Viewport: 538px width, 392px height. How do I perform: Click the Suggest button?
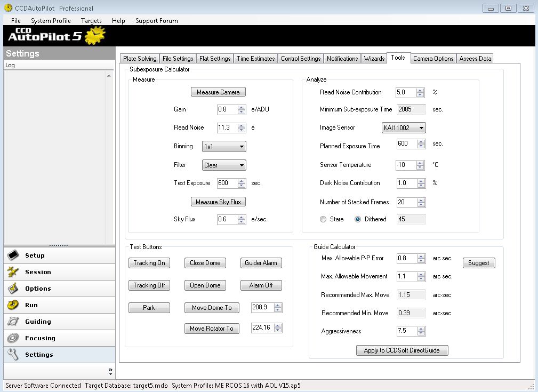[479, 263]
